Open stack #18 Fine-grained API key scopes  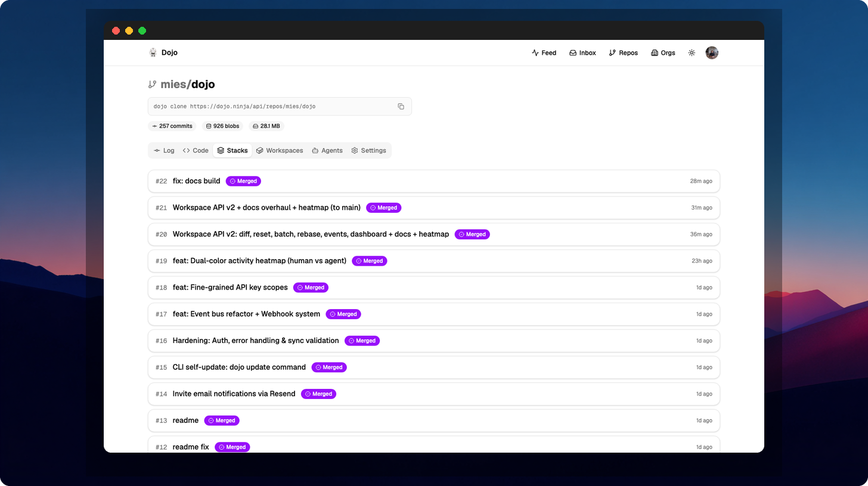[x=230, y=287]
